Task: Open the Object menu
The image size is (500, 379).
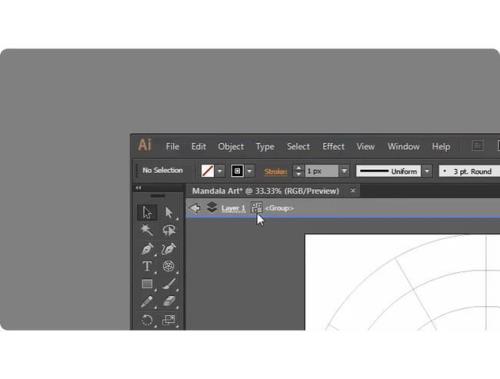Action: [x=231, y=147]
